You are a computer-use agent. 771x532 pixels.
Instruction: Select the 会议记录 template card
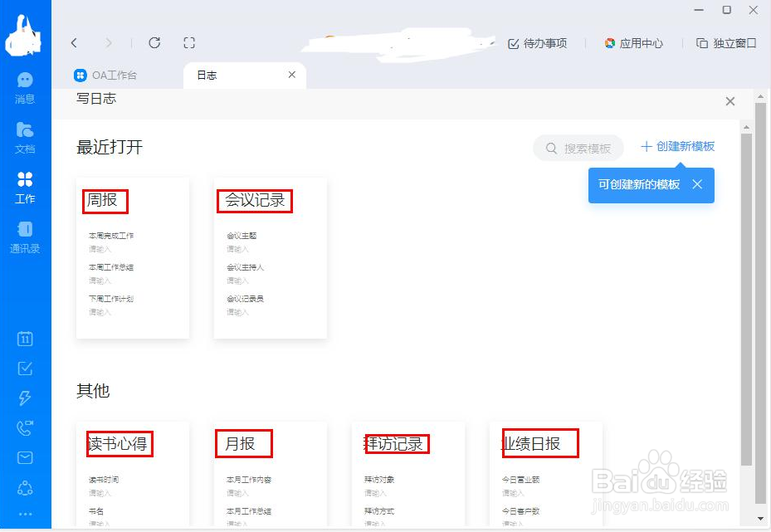coord(271,257)
